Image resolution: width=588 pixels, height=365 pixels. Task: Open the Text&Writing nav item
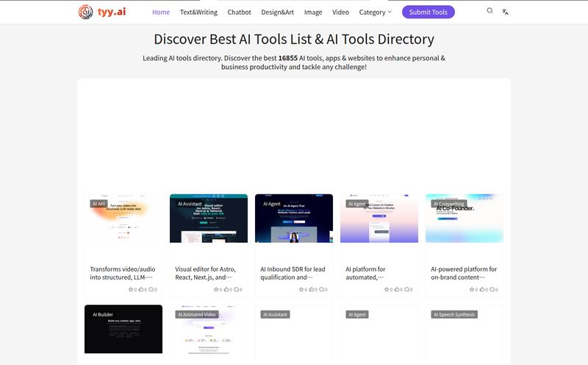click(198, 13)
